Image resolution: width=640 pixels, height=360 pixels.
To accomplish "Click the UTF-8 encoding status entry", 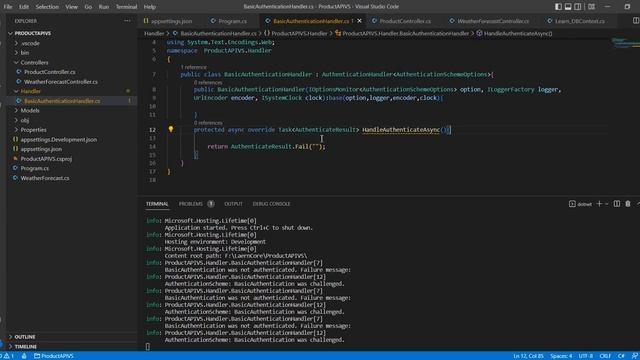I will pos(585,356).
